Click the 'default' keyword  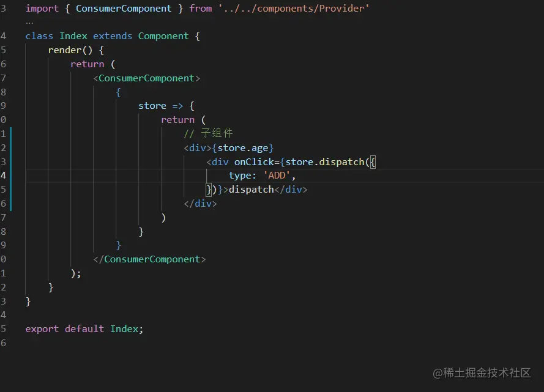(84, 329)
